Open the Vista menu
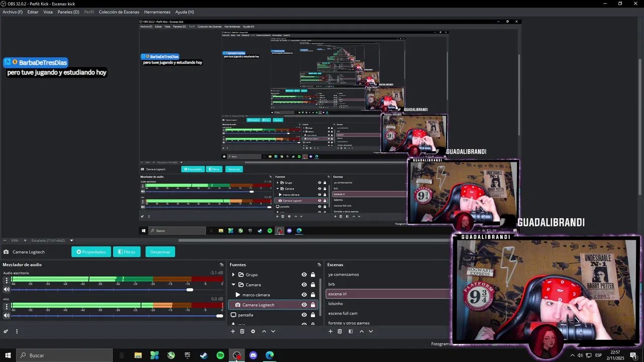644x362 pixels. [x=48, y=12]
